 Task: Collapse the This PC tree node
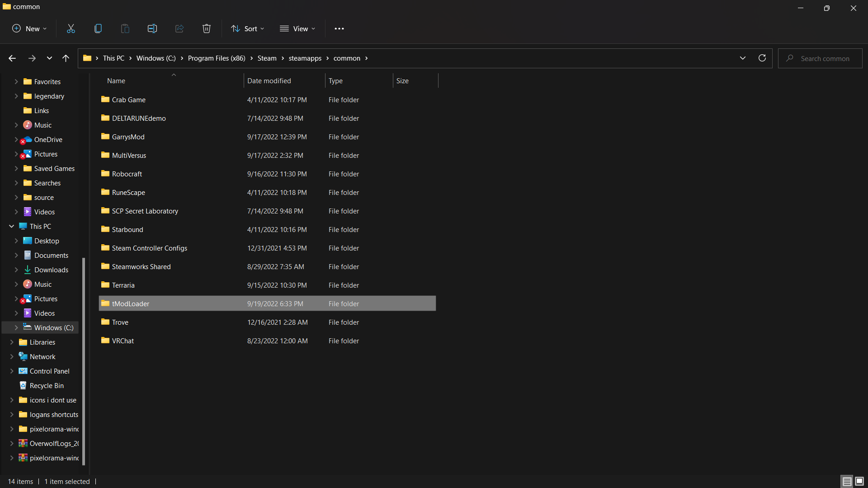[11, 226]
